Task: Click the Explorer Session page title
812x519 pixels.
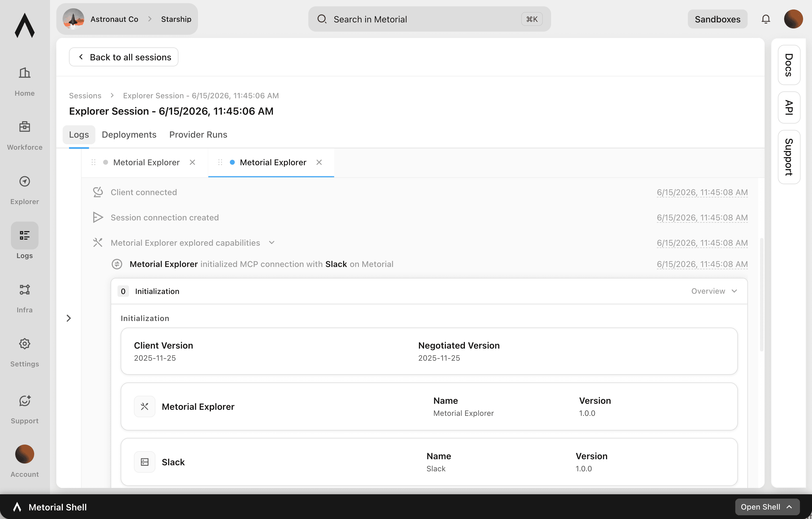Action: (171, 111)
